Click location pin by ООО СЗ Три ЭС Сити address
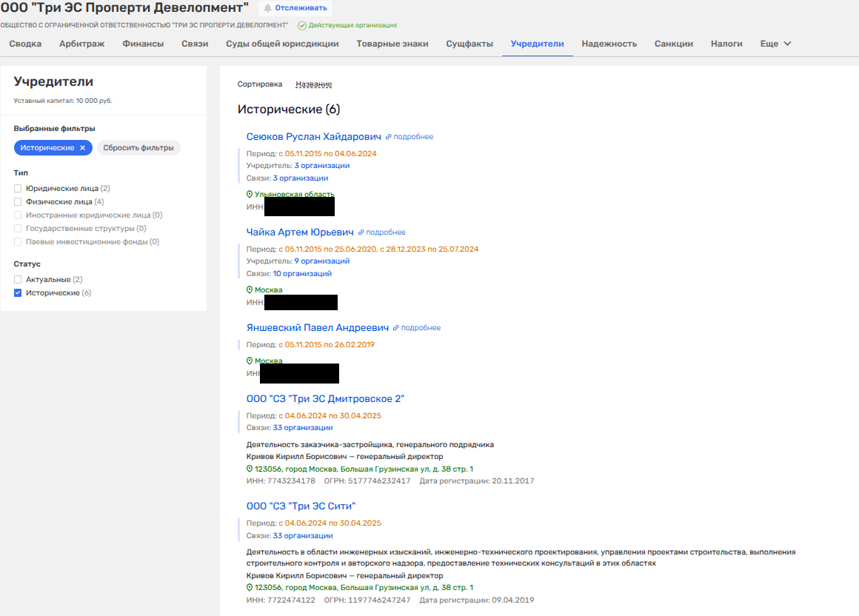The height and width of the screenshot is (616, 859). pos(250,587)
